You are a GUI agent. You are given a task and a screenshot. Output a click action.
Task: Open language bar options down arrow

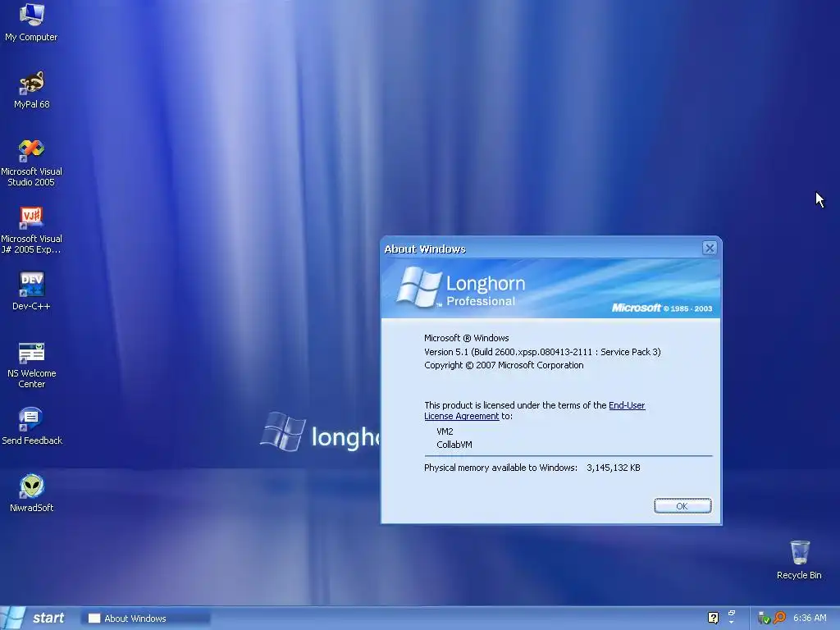(x=732, y=623)
